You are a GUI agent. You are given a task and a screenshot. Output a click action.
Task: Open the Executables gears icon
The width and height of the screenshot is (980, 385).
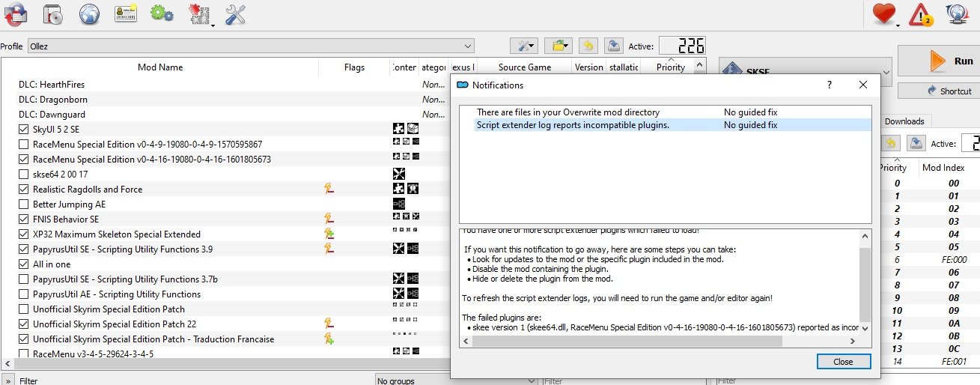point(162,14)
